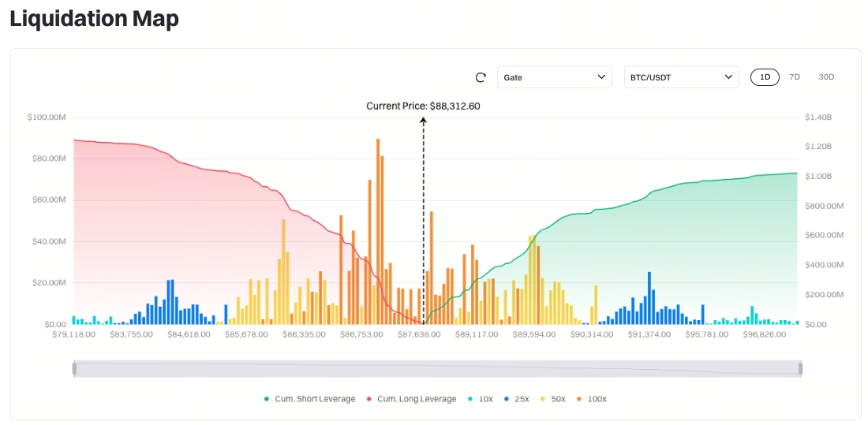
Task: Click the $89,117.00 x-axis label
Action: coord(476,335)
